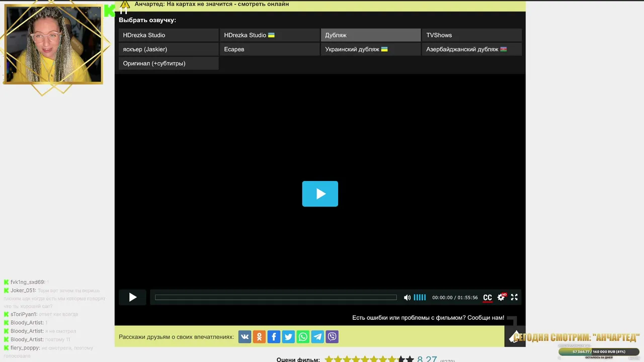The image size is (644, 362).
Task: Click Bloody_Artist on the я не смотрел message
Action: pyautogui.click(x=27, y=331)
